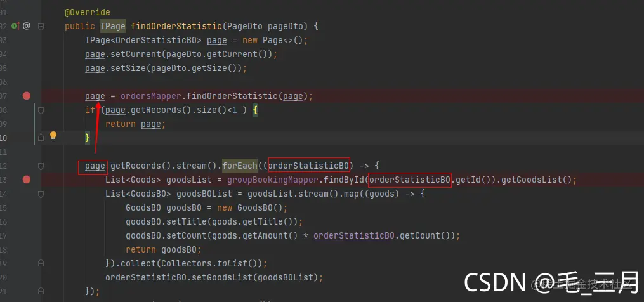
Task: Click 'new Page<>()' constructor call
Action: pyautogui.click(x=273, y=40)
